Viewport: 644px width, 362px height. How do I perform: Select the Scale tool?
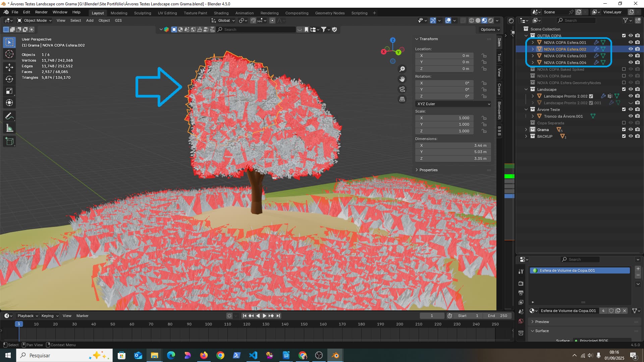pos(9,91)
